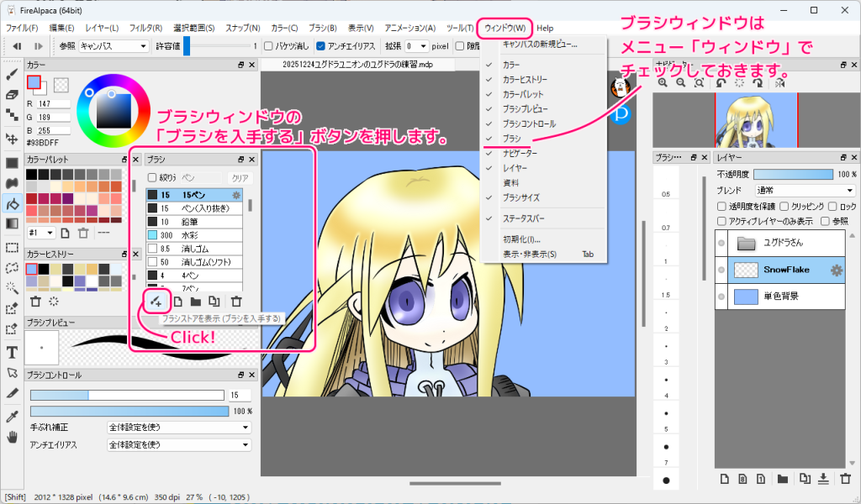Click the add new brush document icon
The width and height of the screenshot is (861, 504).
[x=179, y=301]
